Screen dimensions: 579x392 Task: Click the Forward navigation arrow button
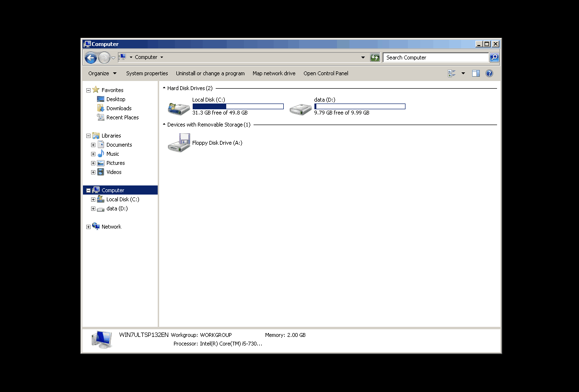104,58
